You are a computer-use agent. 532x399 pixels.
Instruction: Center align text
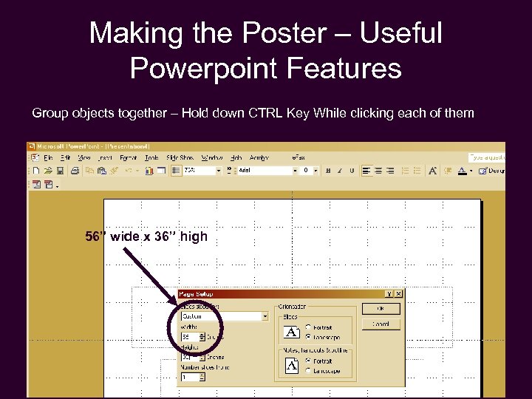coord(378,171)
